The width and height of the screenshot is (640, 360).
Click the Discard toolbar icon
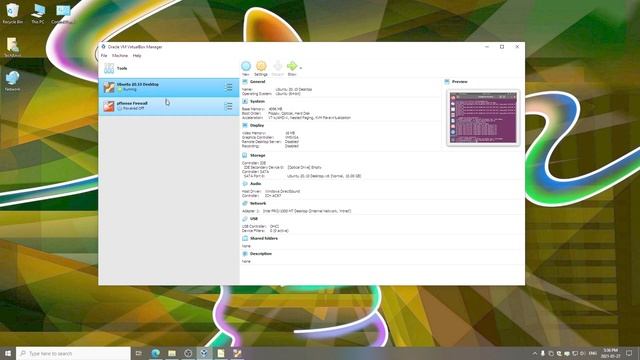278,66
